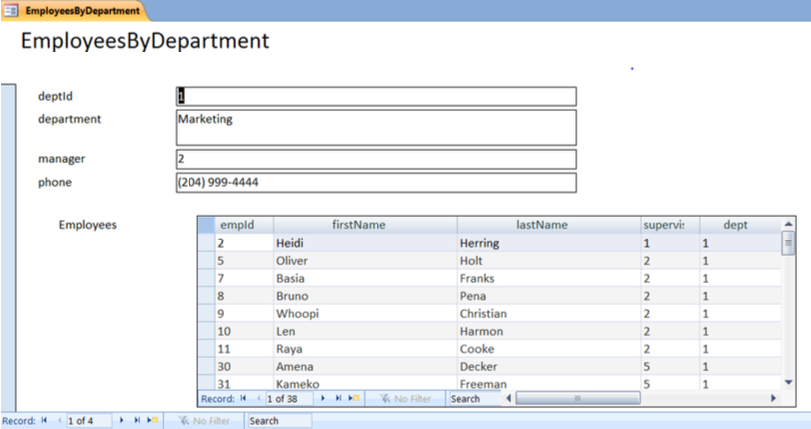Go to first employee record in subform navigator
The image size is (811, 429).
pos(243,398)
